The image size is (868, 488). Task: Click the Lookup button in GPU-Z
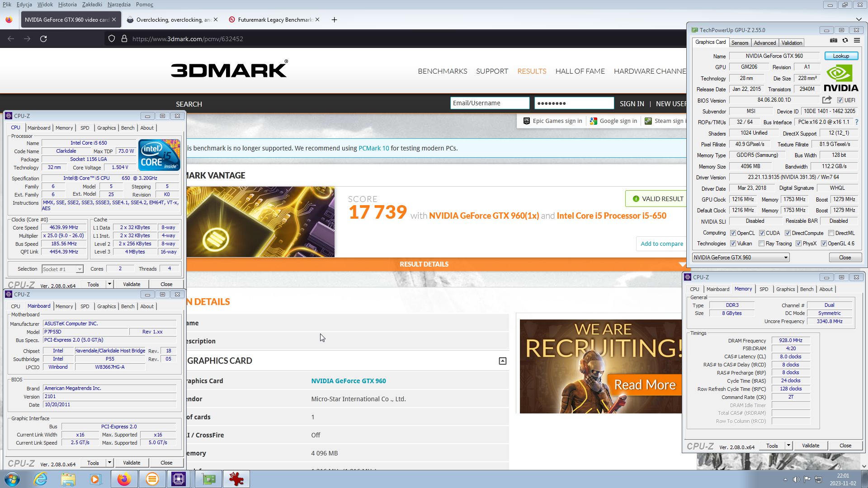(841, 56)
